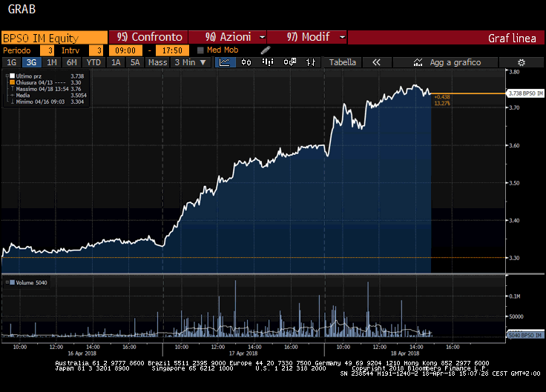This screenshot has width=546, height=392.
Task: Click the BPSO IM Equity ticker field
Action: point(55,38)
